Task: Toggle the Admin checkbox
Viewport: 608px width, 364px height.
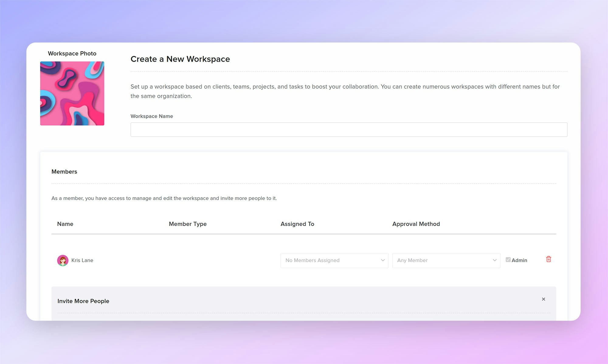Action: 508,260
